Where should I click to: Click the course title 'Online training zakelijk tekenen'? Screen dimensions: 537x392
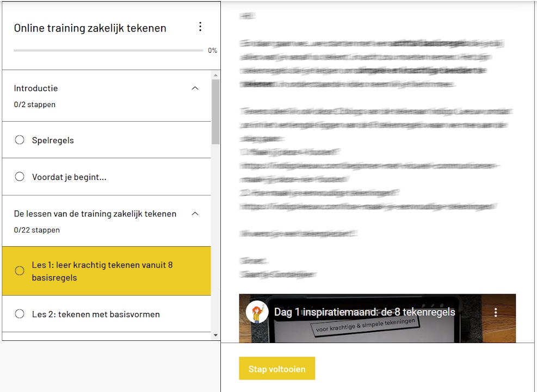[x=90, y=28]
